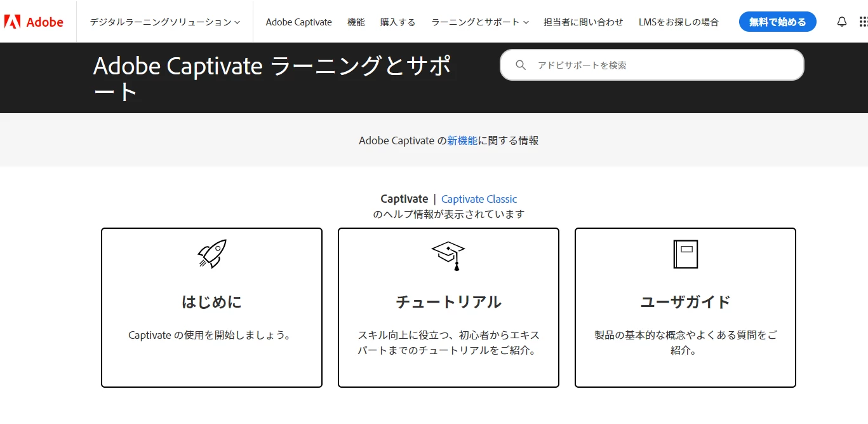Switch to Captivate Classic help

pos(479,199)
